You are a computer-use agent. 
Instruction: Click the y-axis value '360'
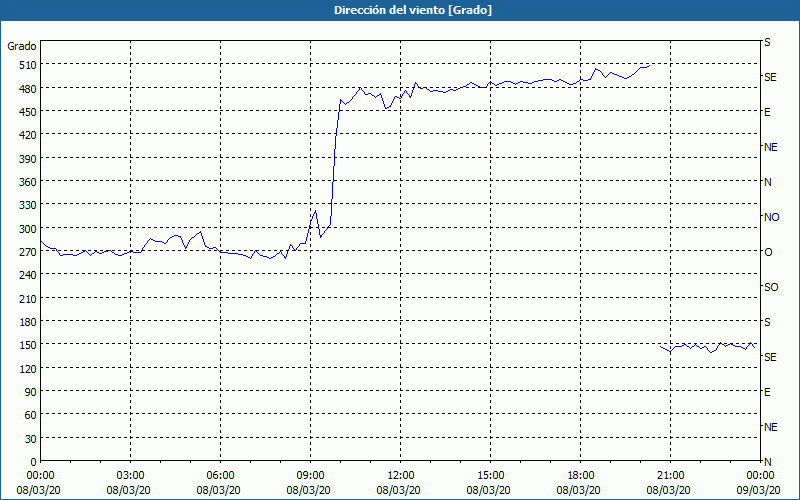coord(28,182)
